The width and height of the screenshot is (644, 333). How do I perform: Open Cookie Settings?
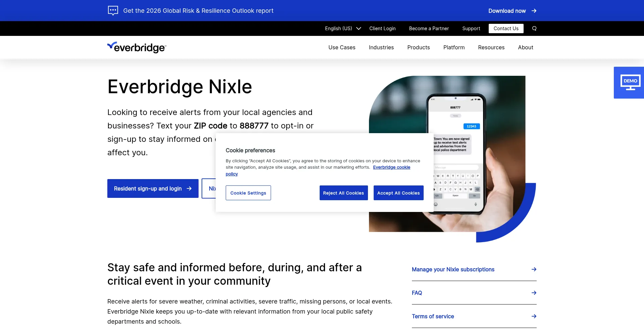point(248,193)
